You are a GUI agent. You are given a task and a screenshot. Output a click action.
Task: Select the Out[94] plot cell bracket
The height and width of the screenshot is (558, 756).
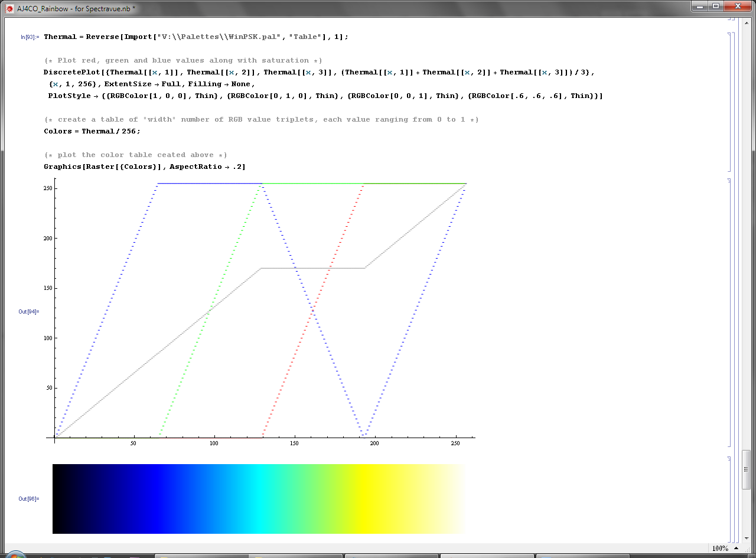[729, 313]
